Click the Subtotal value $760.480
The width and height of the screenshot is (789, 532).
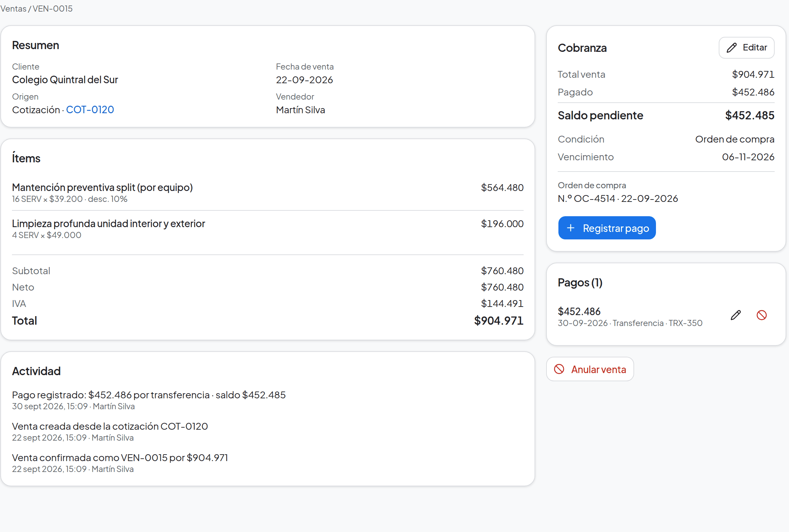tap(502, 271)
